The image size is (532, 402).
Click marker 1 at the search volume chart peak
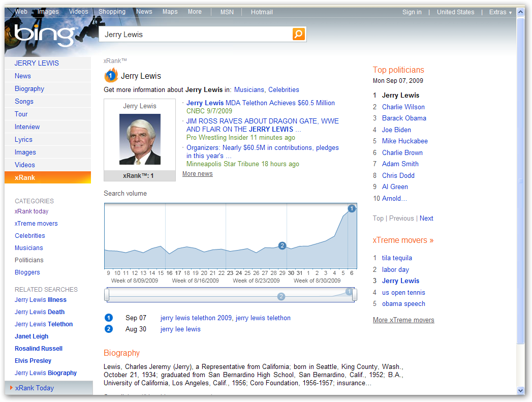tap(352, 208)
